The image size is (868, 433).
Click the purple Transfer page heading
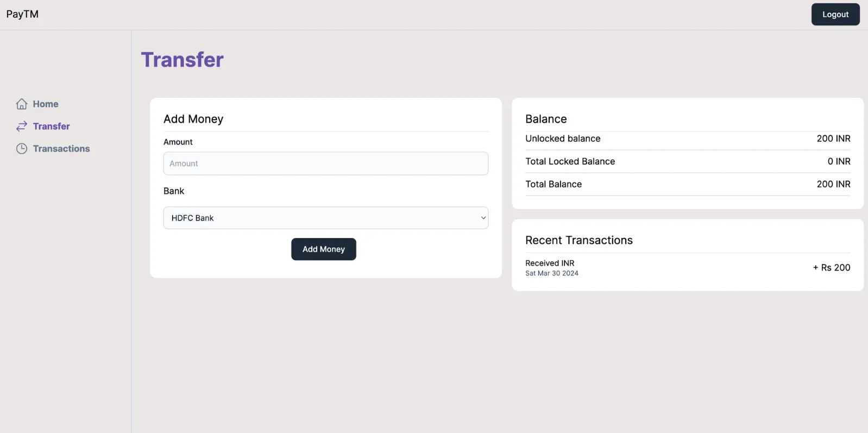pyautogui.click(x=183, y=60)
